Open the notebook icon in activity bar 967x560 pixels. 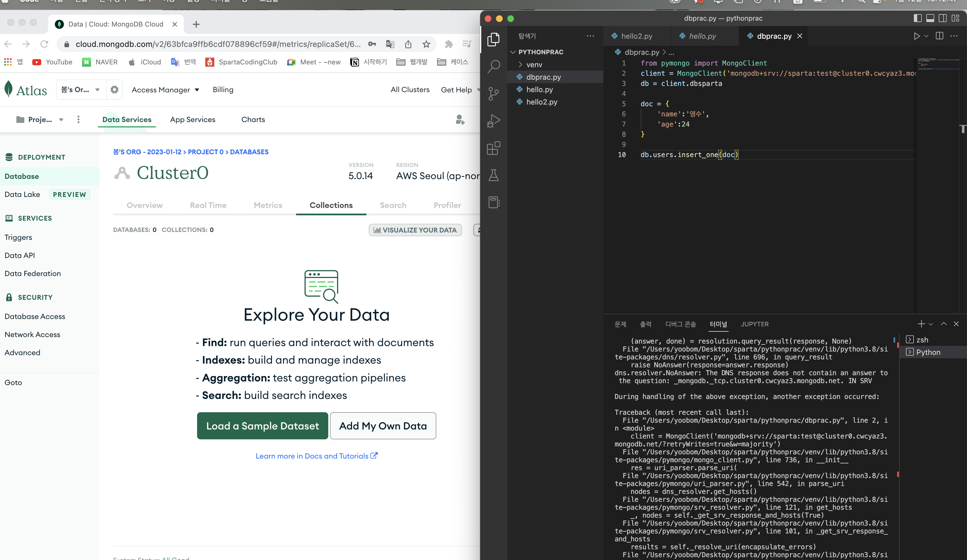point(493,202)
